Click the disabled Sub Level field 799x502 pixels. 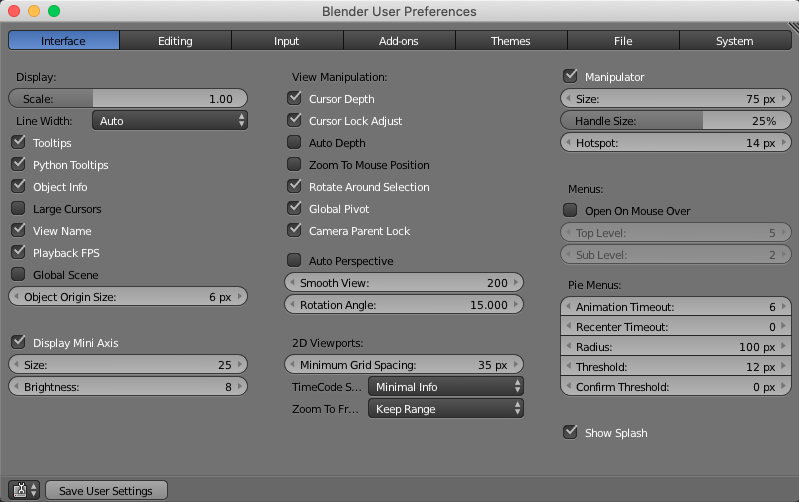(676, 254)
